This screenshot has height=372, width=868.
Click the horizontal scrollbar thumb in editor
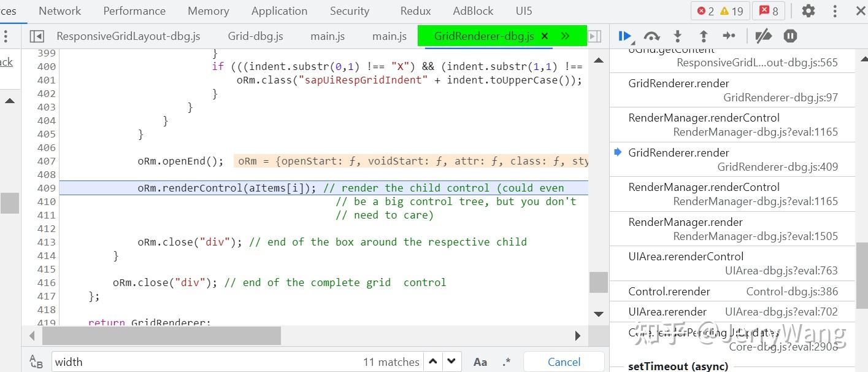tap(161, 336)
